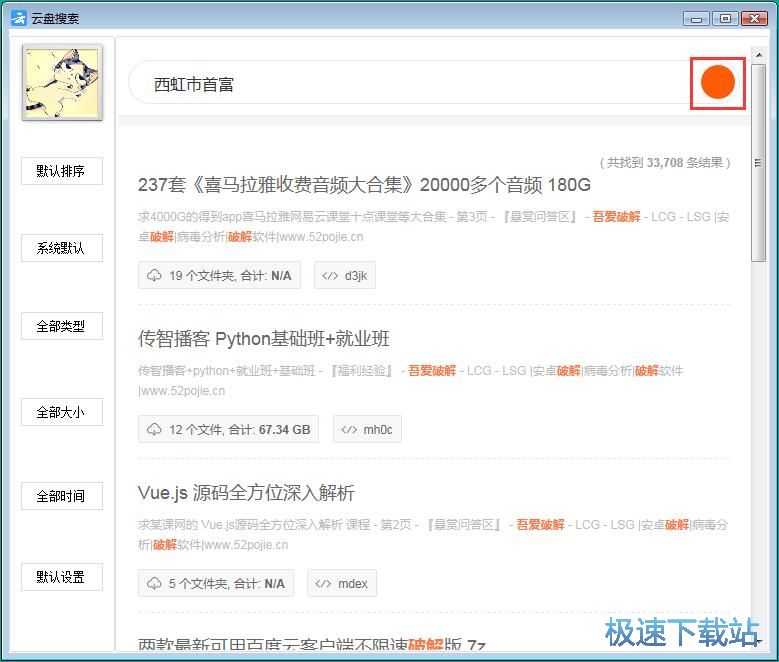The width and height of the screenshot is (779, 662).
Task: Click the 云盘搜索 app icon in title bar
Action: [x=19, y=18]
